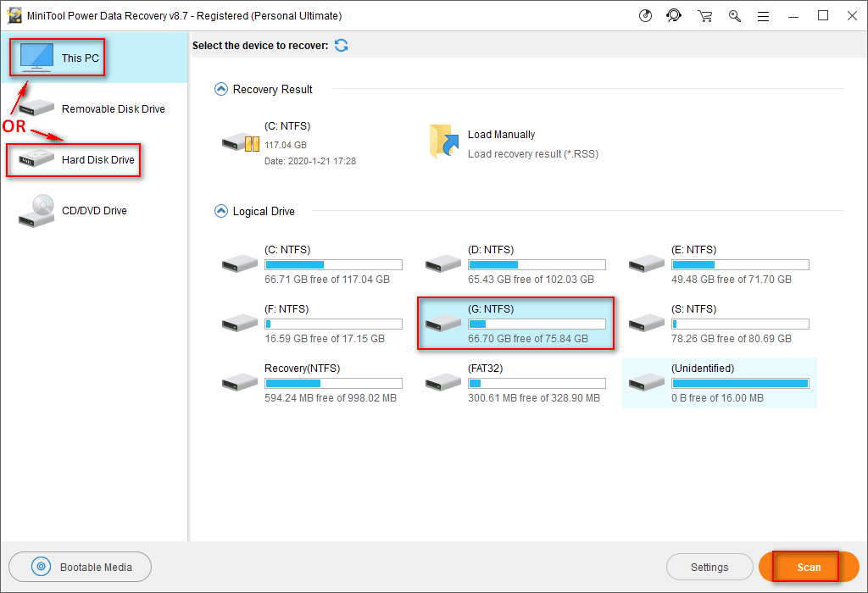The height and width of the screenshot is (593, 868).
Task: Refresh the device list
Action: [x=341, y=46]
